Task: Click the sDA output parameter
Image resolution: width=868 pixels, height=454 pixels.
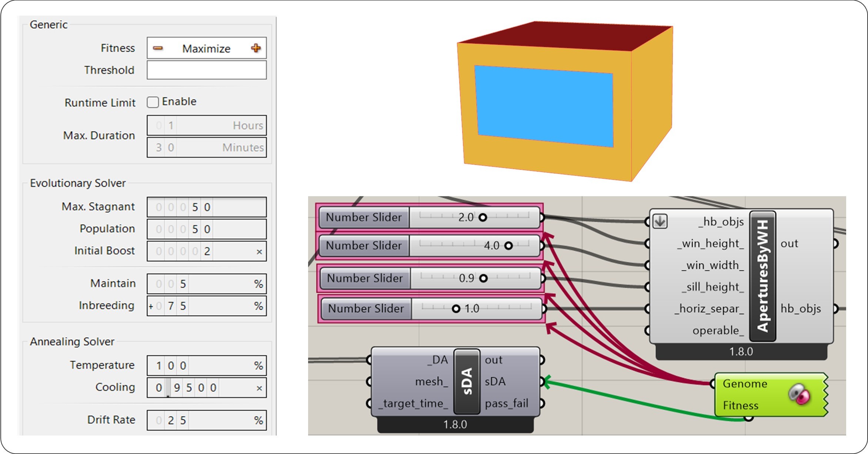Action: click(495, 381)
